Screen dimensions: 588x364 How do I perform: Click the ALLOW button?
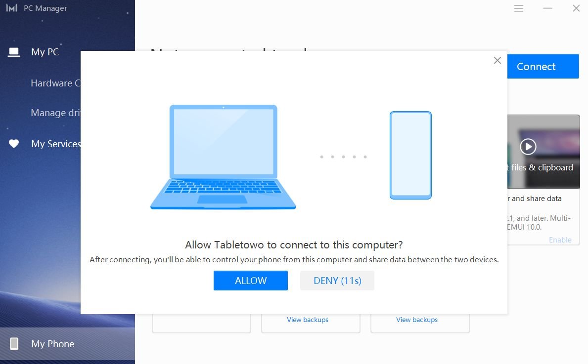click(251, 281)
